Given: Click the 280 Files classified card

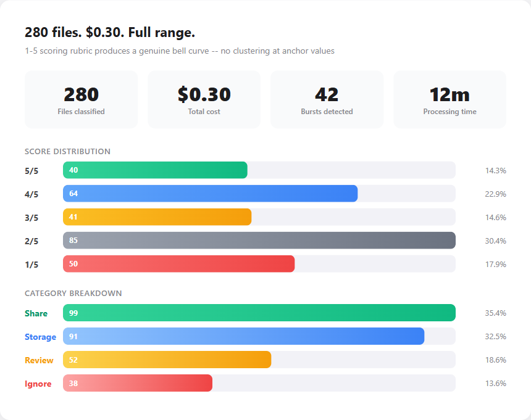Looking at the screenshot, I should [x=82, y=99].
